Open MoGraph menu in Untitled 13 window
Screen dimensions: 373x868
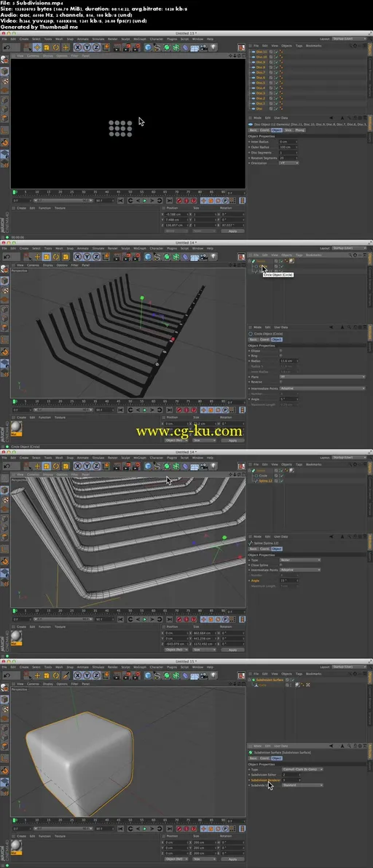coord(140,39)
